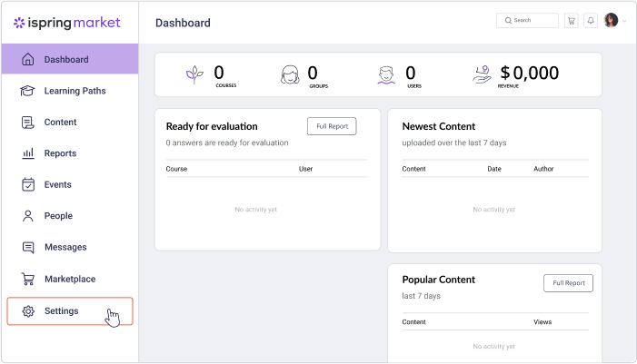Image resolution: width=637 pixels, height=364 pixels.
Task: Click the 0 users count
Action: click(x=411, y=73)
